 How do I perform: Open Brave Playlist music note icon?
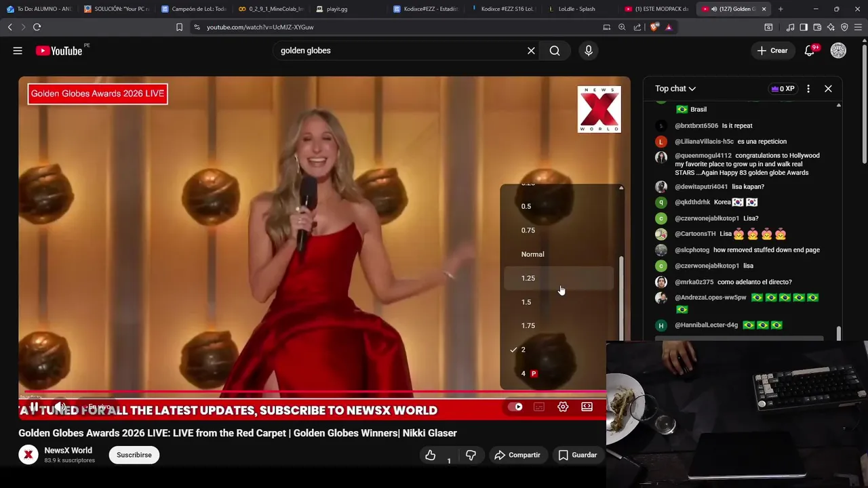click(790, 27)
